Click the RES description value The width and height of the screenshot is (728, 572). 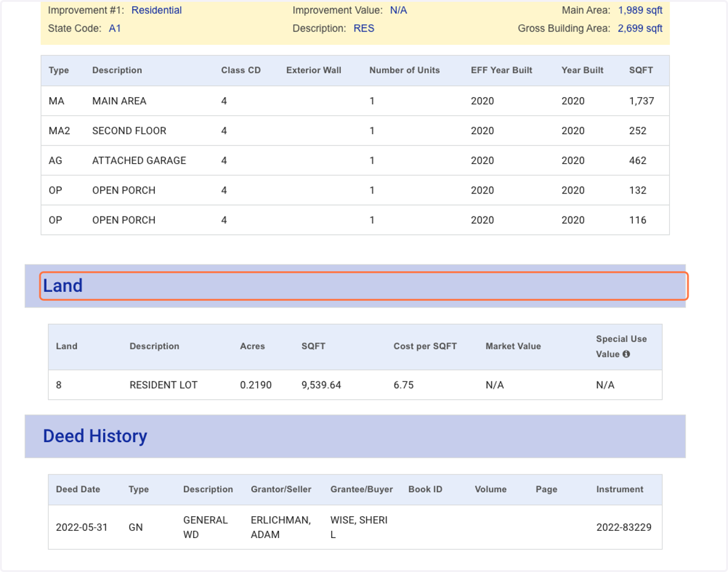pyautogui.click(x=364, y=29)
